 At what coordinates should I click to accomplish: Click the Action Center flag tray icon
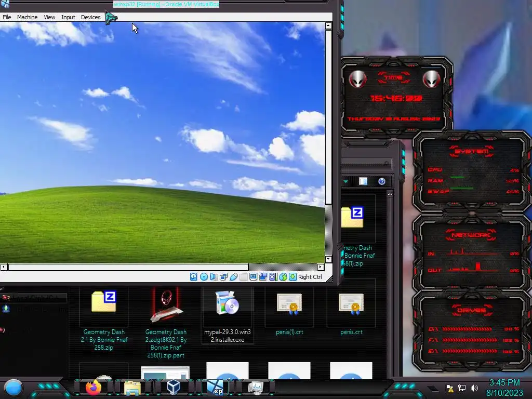coord(449,388)
